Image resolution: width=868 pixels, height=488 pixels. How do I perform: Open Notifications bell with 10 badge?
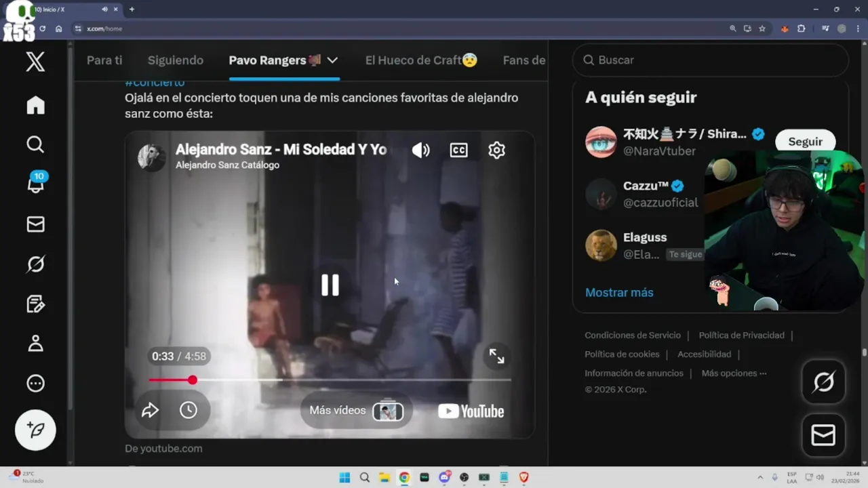click(x=35, y=183)
